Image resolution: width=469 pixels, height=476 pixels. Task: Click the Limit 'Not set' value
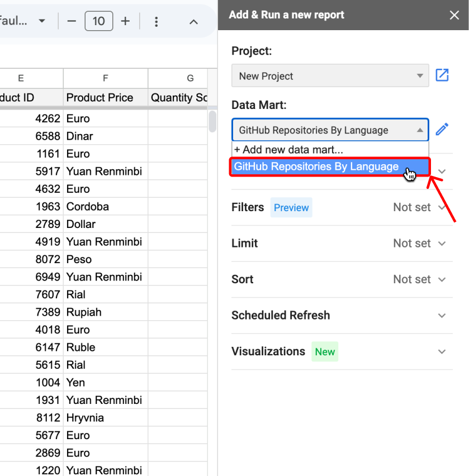412,244
